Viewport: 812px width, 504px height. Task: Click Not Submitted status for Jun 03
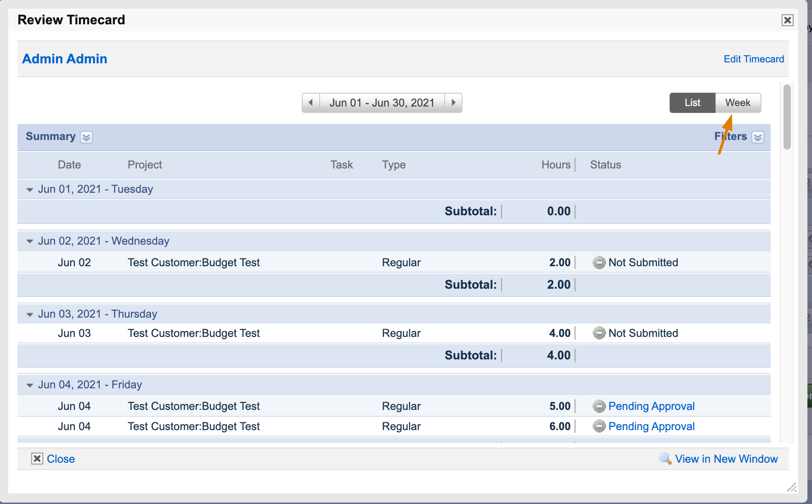coord(643,333)
